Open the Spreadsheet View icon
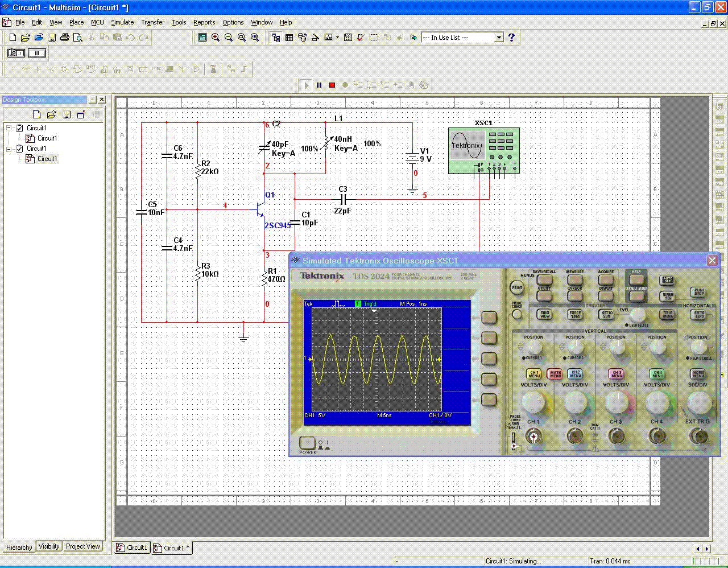Image resolution: width=728 pixels, height=568 pixels. pyautogui.click(x=289, y=38)
